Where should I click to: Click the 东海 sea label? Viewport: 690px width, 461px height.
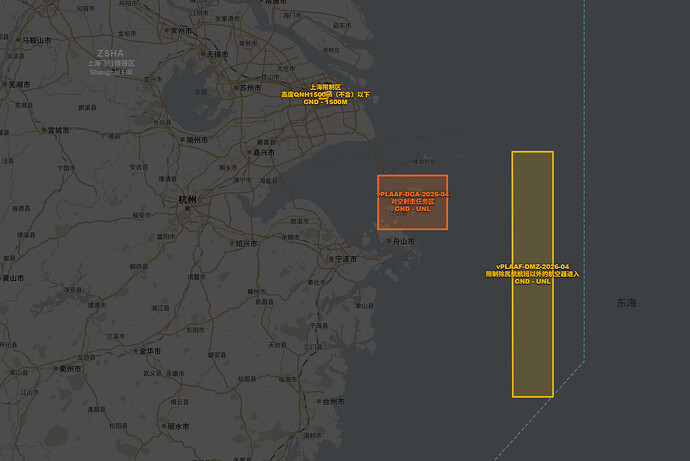click(626, 302)
